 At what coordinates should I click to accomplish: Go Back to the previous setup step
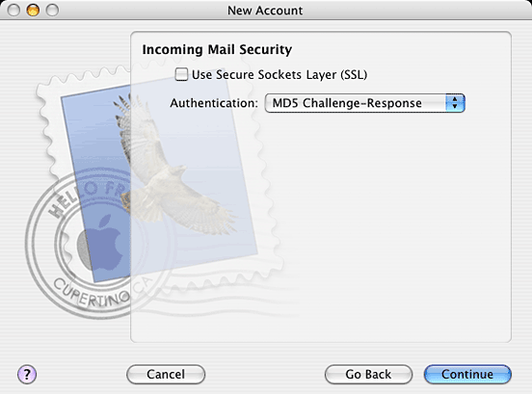(x=368, y=375)
